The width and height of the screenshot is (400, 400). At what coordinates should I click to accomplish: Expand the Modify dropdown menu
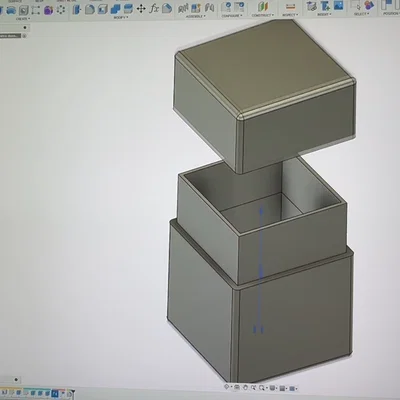point(120,17)
